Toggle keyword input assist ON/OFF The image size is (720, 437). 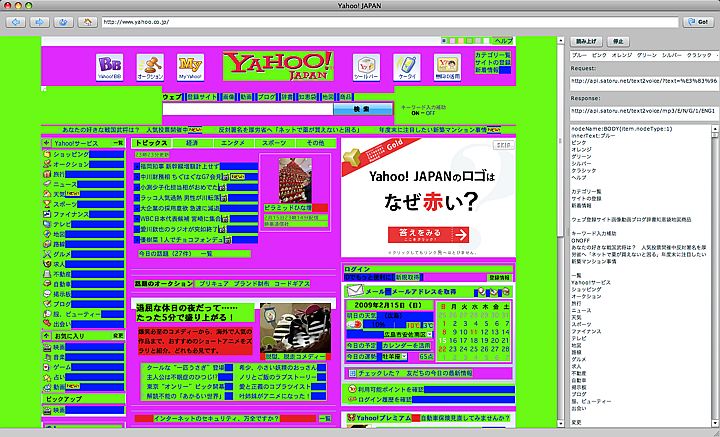pyautogui.click(x=413, y=113)
